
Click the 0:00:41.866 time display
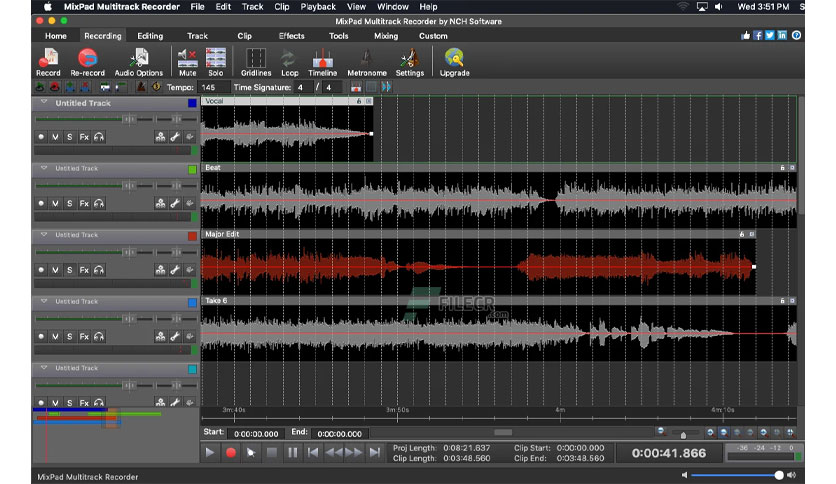pos(669,453)
